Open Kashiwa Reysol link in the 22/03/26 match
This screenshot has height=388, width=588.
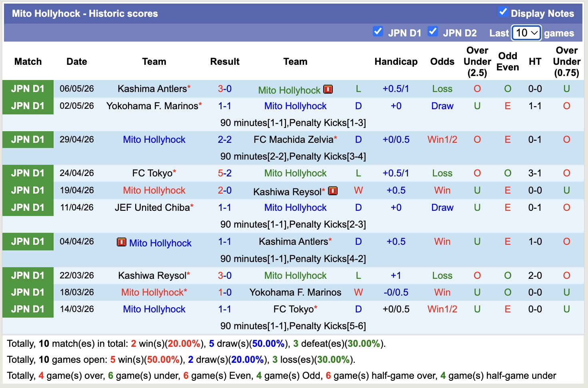tap(152, 276)
